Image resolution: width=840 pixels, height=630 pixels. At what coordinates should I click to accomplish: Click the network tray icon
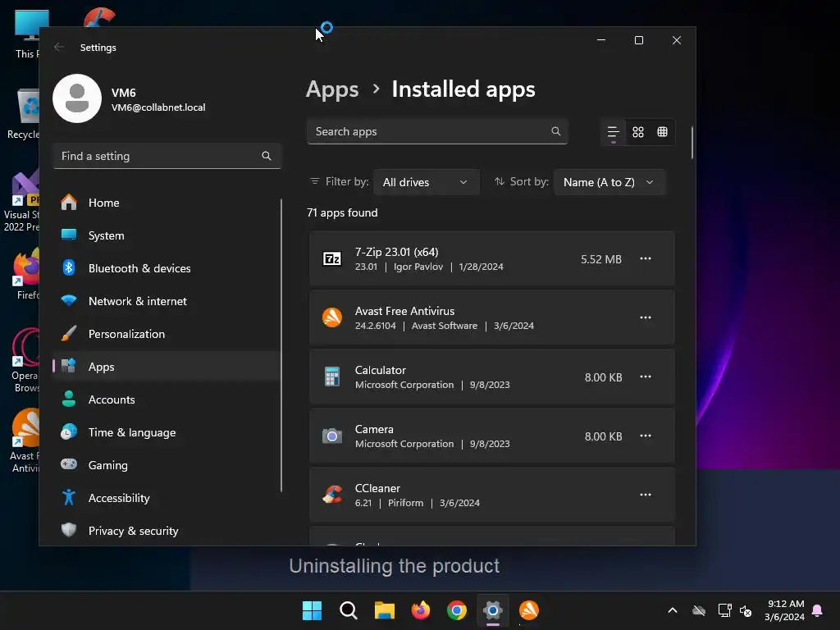click(x=725, y=610)
